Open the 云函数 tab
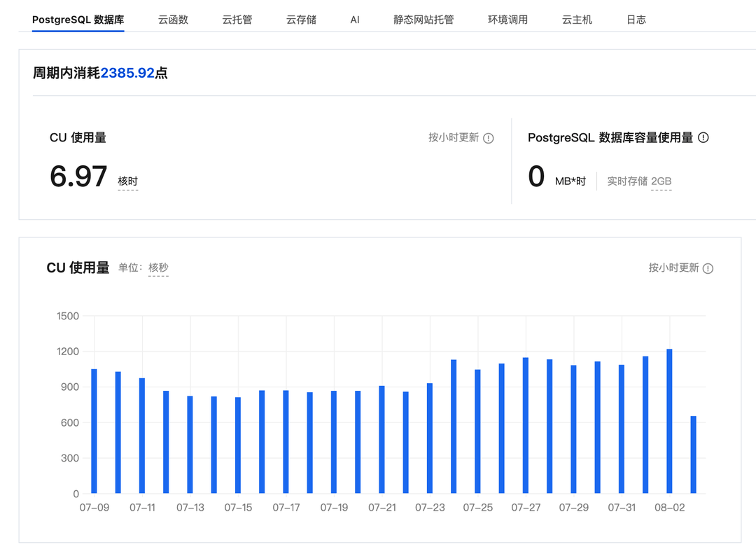 173,20
